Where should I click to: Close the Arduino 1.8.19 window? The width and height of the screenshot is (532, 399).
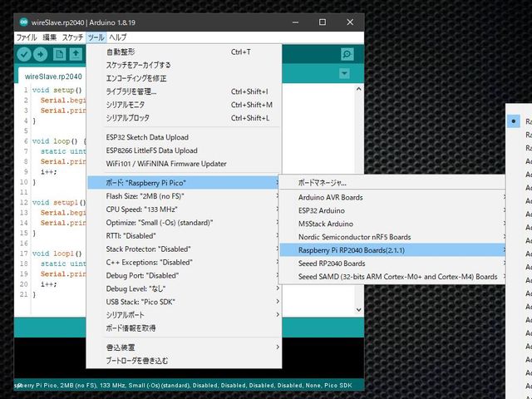coord(350,22)
